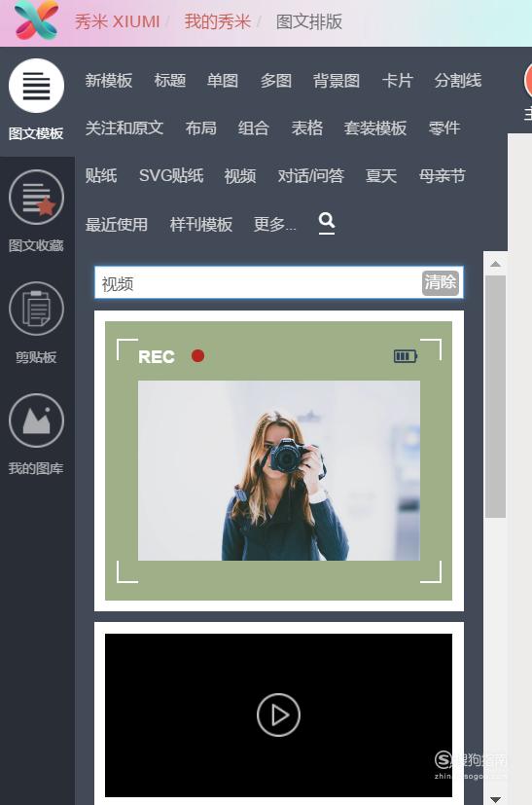Follow the 秀米 XIUMI breadcrumb link

(118, 21)
